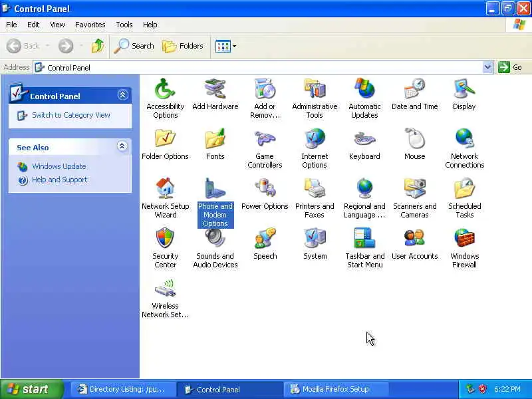Open Administrative Tools folder
The width and height of the screenshot is (532, 399).
point(315,98)
